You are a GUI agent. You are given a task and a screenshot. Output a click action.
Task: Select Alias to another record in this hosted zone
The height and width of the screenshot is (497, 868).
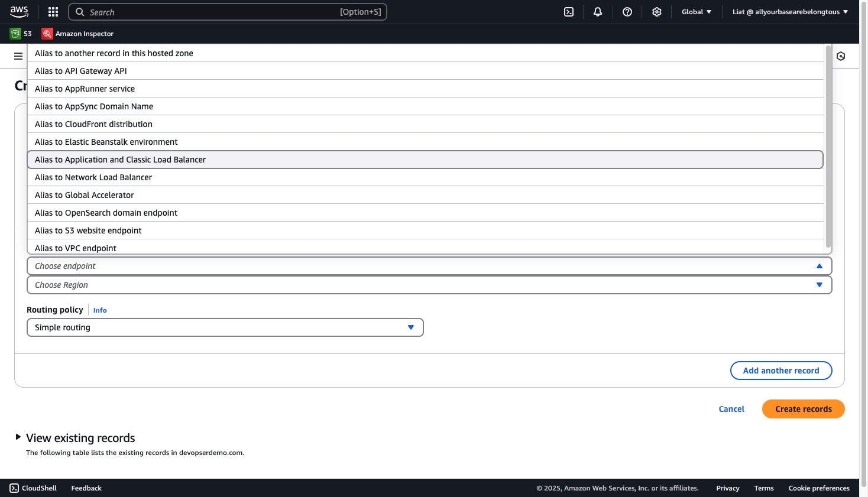coord(425,53)
